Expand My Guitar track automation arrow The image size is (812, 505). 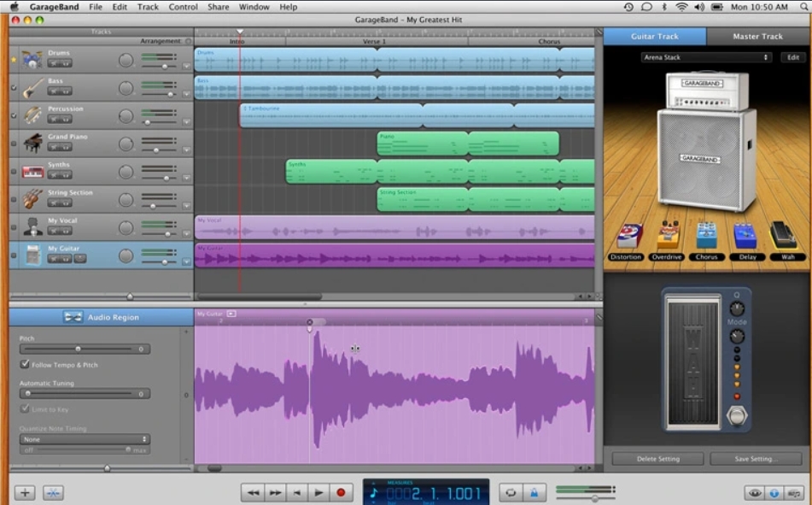pos(186,262)
